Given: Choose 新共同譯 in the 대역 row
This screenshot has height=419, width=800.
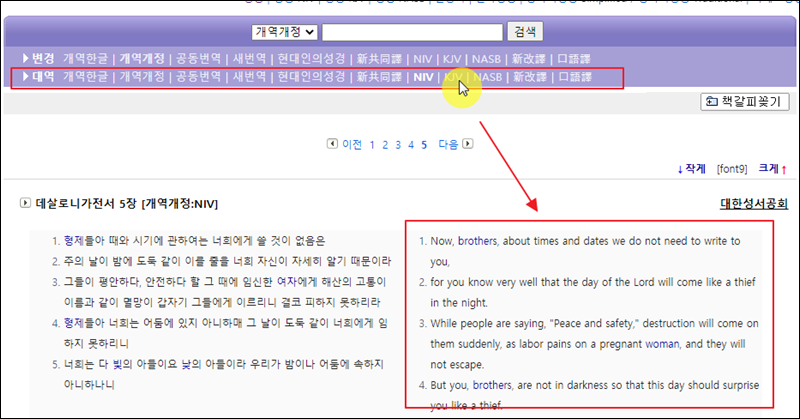Looking at the screenshot, I should [379, 77].
